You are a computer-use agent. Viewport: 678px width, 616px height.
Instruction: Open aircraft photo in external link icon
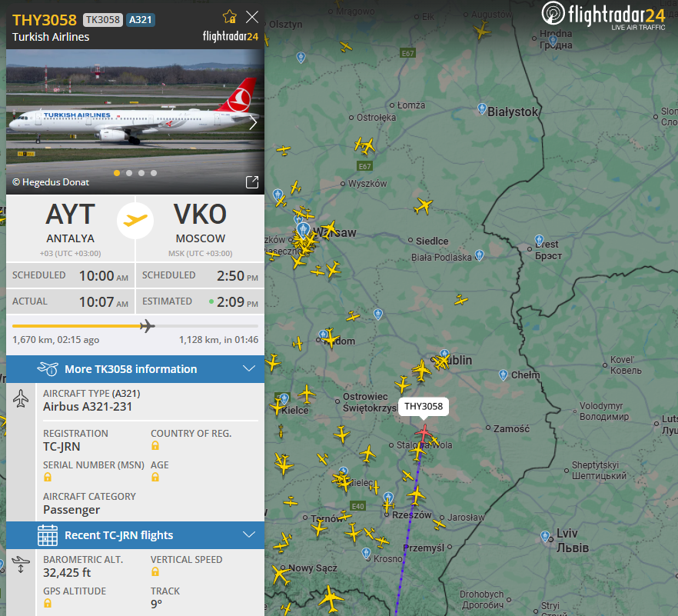click(252, 182)
